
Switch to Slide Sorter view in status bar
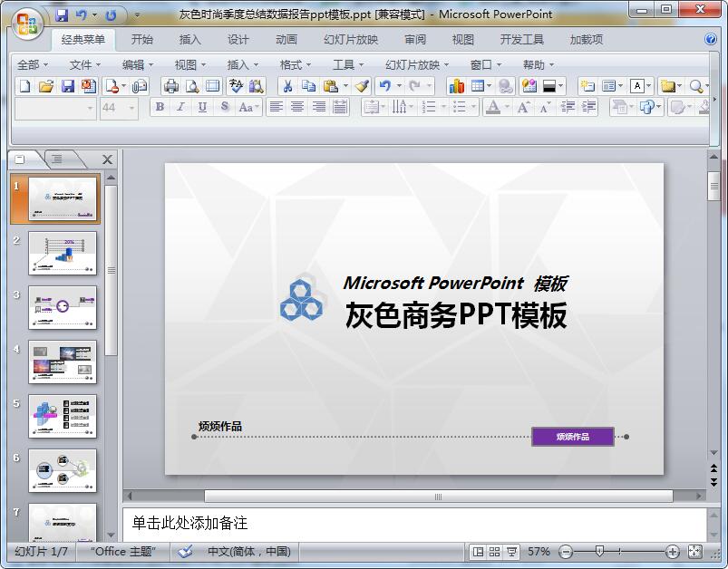pyautogui.click(x=494, y=552)
